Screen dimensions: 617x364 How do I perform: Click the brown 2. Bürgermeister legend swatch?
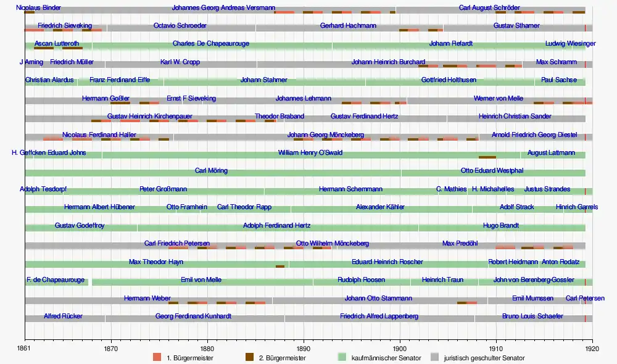click(x=251, y=357)
